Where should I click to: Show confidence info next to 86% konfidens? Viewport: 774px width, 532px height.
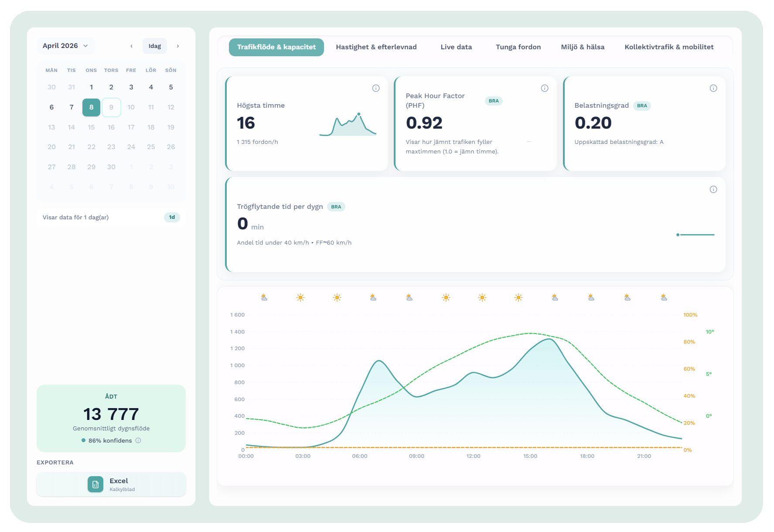click(138, 440)
